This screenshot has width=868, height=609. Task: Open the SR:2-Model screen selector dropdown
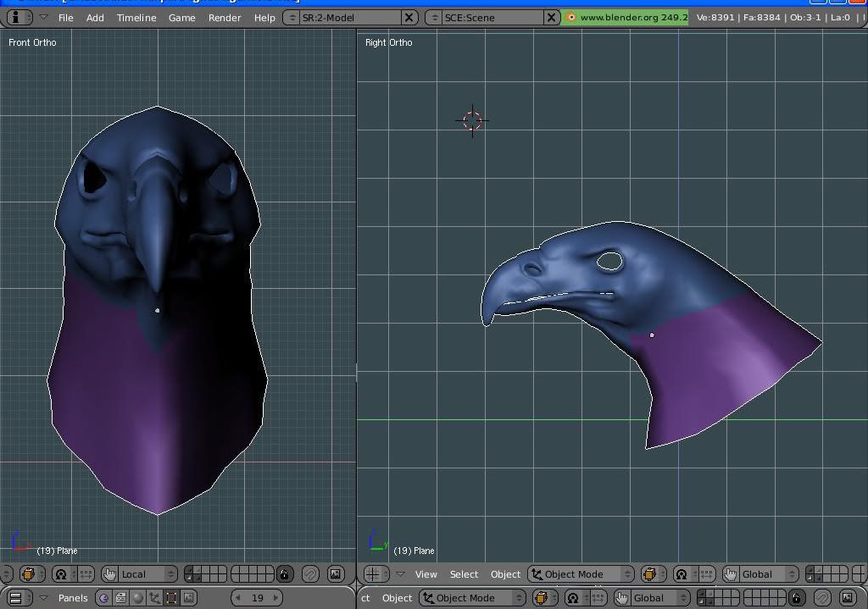(x=292, y=17)
